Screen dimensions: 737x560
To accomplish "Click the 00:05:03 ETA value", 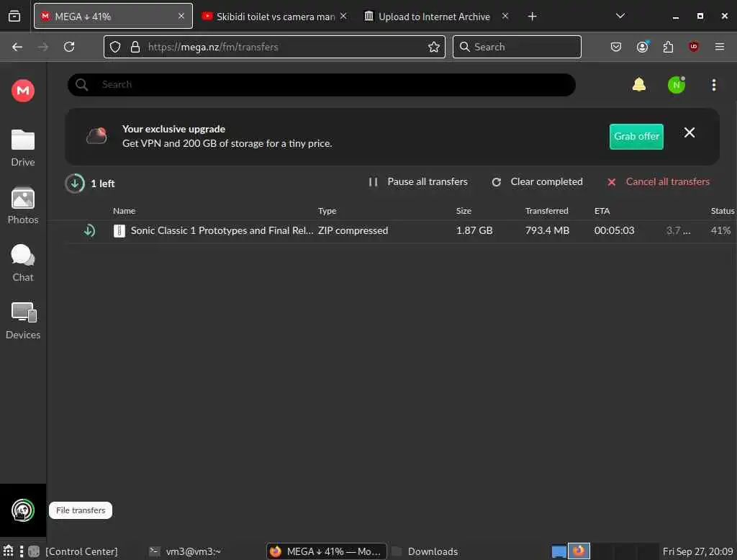I will [614, 230].
